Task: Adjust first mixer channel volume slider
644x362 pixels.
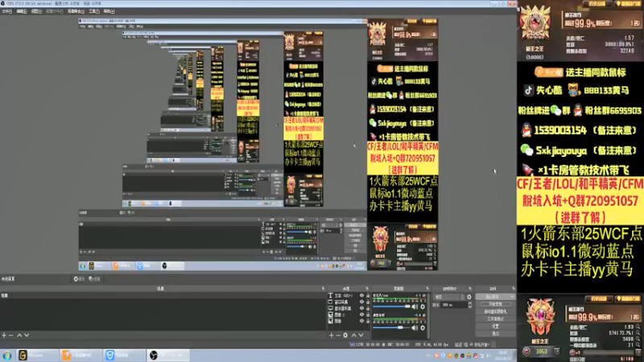Action: click(x=391, y=306)
